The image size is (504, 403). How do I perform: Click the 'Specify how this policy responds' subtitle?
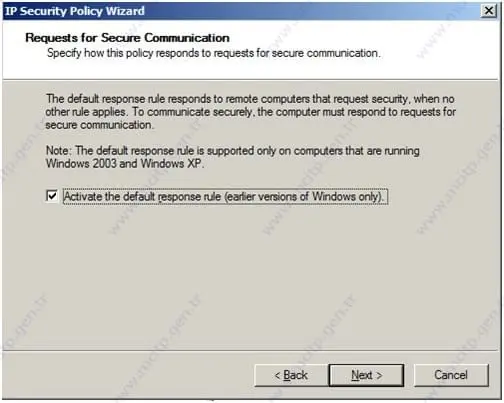(x=213, y=53)
